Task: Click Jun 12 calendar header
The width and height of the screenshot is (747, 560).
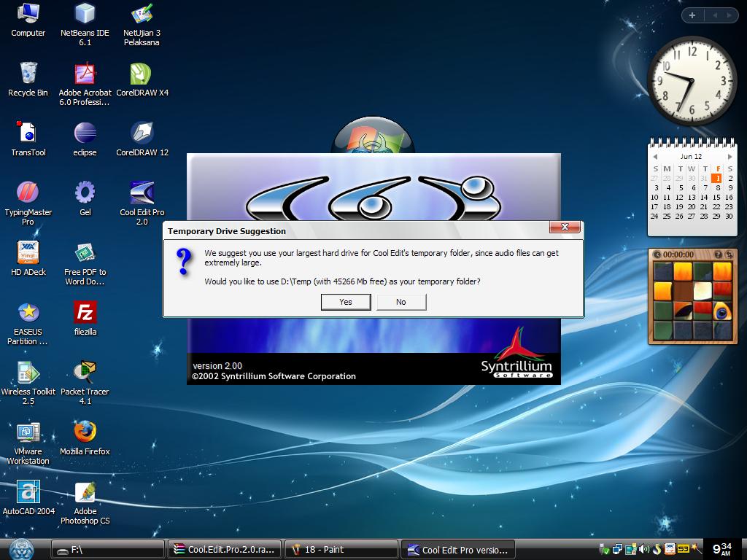Action: (x=692, y=157)
